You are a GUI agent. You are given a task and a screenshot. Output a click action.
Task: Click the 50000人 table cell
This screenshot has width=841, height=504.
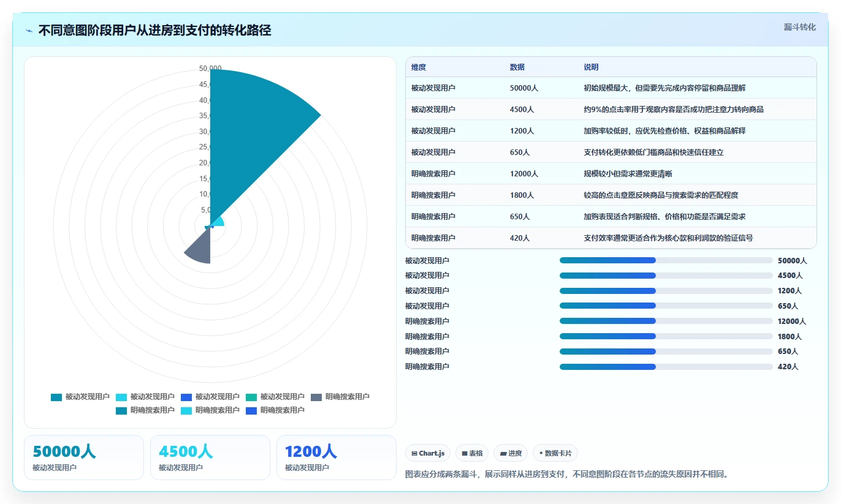click(x=524, y=88)
